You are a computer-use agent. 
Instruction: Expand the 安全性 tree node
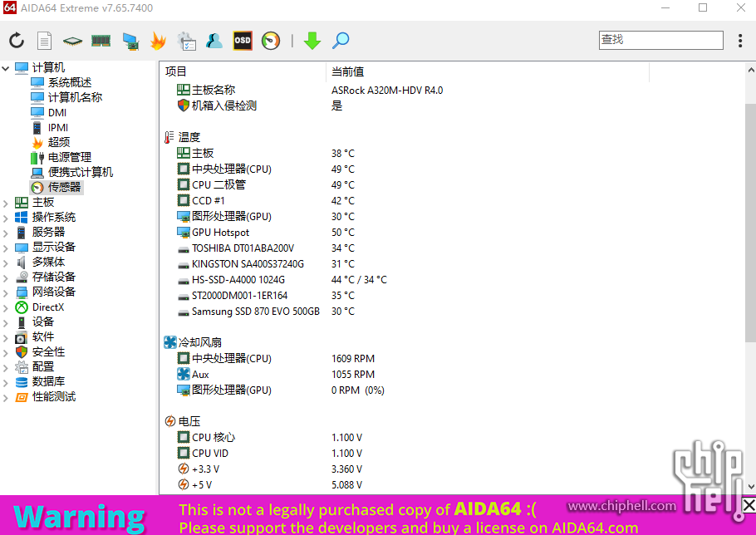(x=6, y=352)
